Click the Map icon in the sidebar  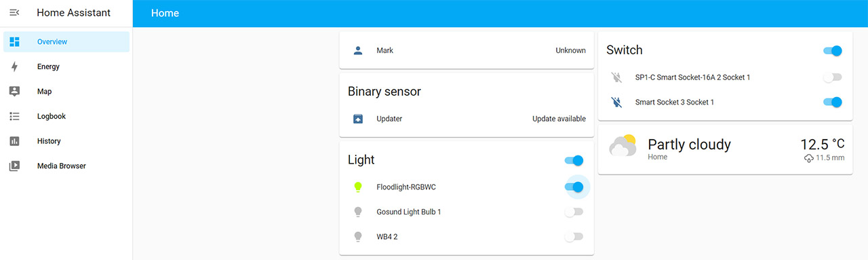14,92
